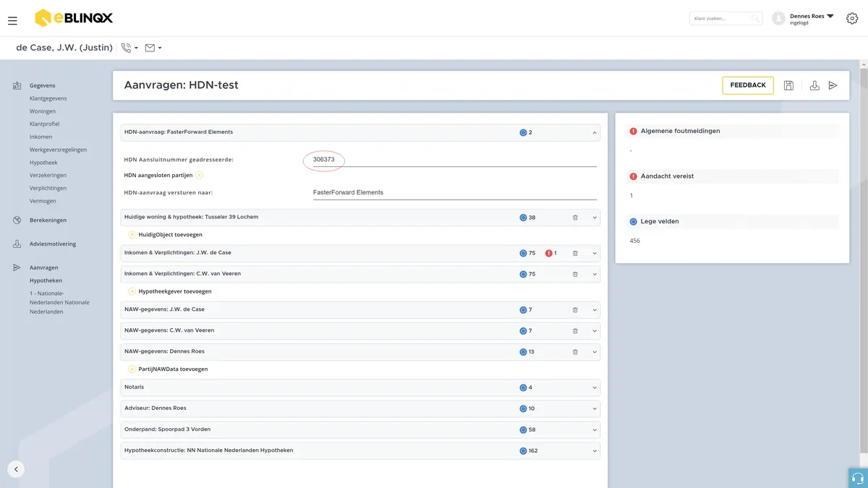
Task: Click the save disk icon in header
Action: (788, 85)
